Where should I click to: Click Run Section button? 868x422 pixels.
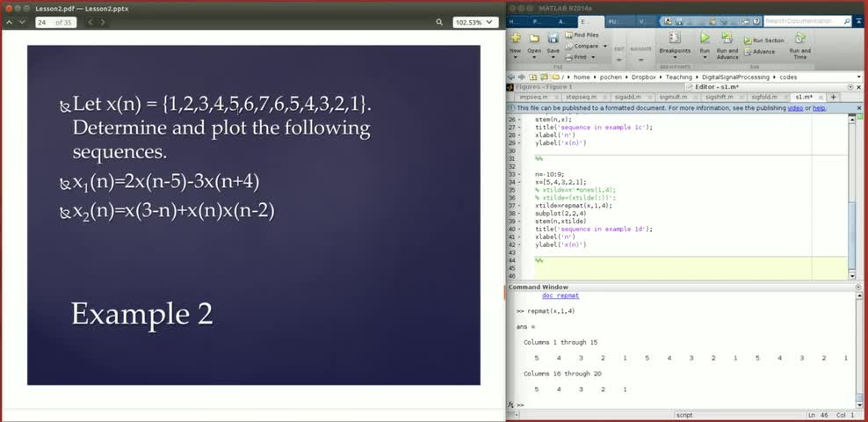[x=764, y=40]
